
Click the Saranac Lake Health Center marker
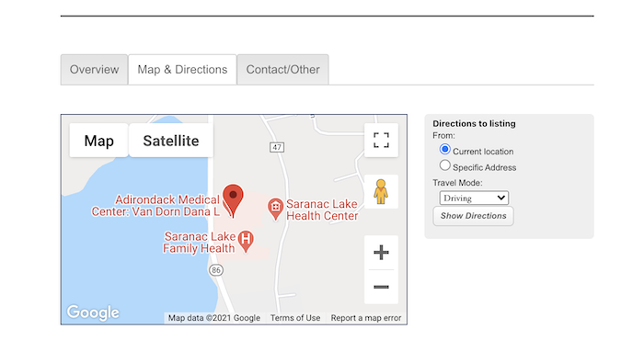[275, 209]
